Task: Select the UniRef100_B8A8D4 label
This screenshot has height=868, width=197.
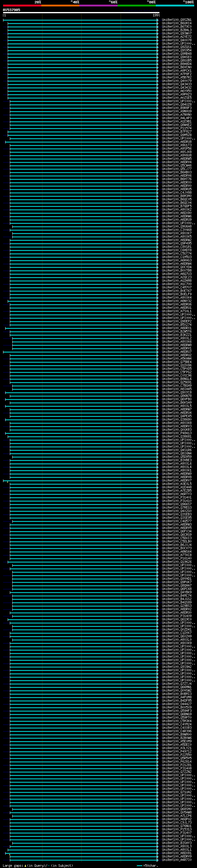Action: pos(177,64)
